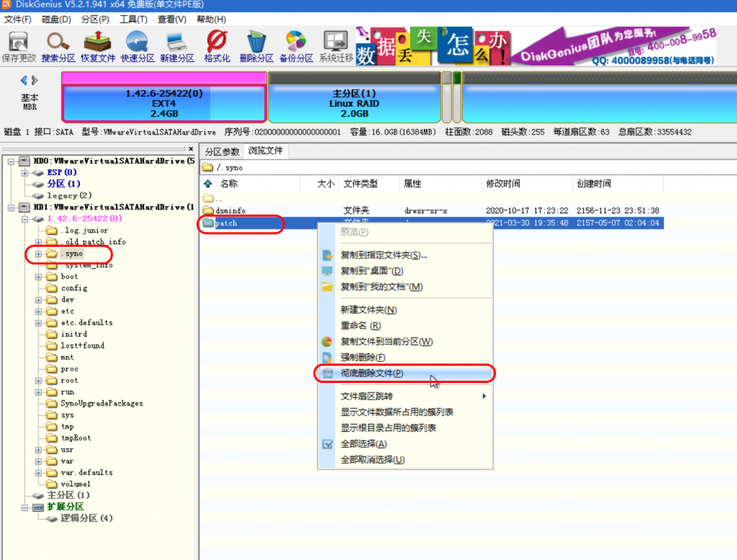Click the Quick Partition (快速分区) icon
Image resolution: width=737 pixels, height=560 pixels.
tap(137, 47)
